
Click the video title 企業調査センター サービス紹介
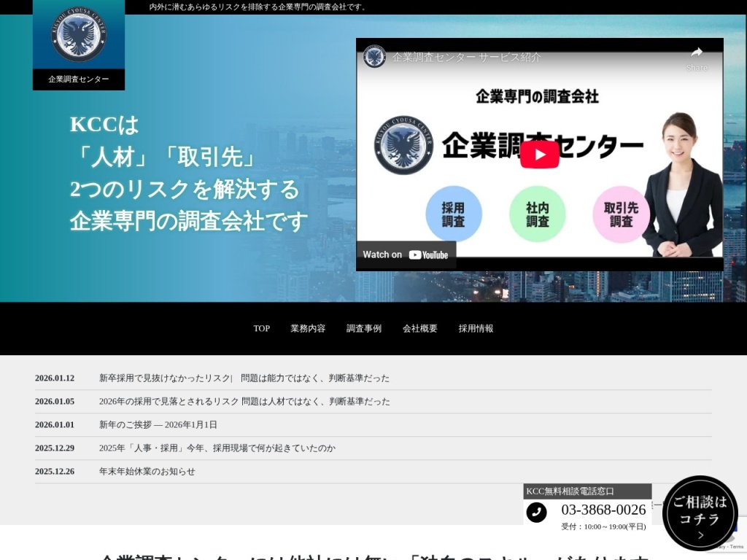(x=466, y=57)
